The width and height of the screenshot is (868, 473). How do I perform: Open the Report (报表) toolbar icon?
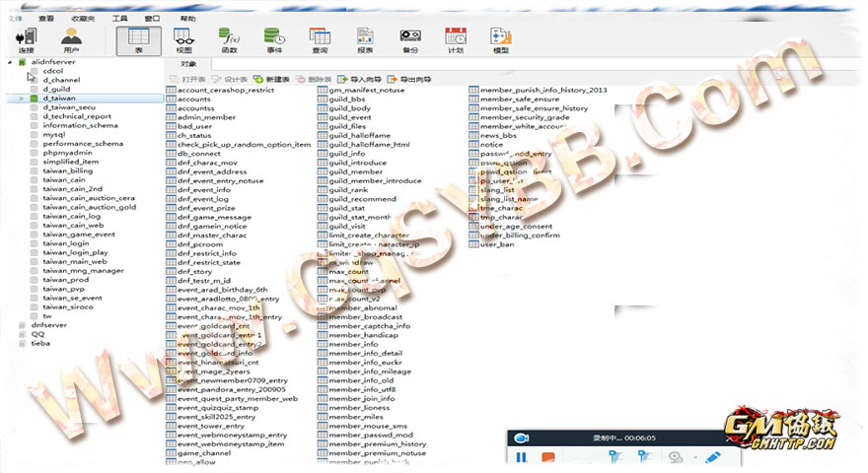pyautogui.click(x=365, y=40)
